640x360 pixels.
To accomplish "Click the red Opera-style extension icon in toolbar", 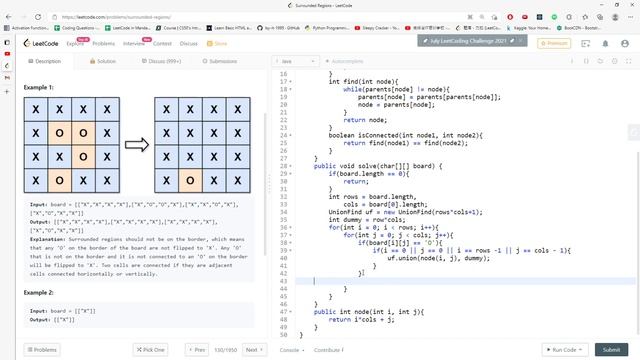I will click(510, 17).
